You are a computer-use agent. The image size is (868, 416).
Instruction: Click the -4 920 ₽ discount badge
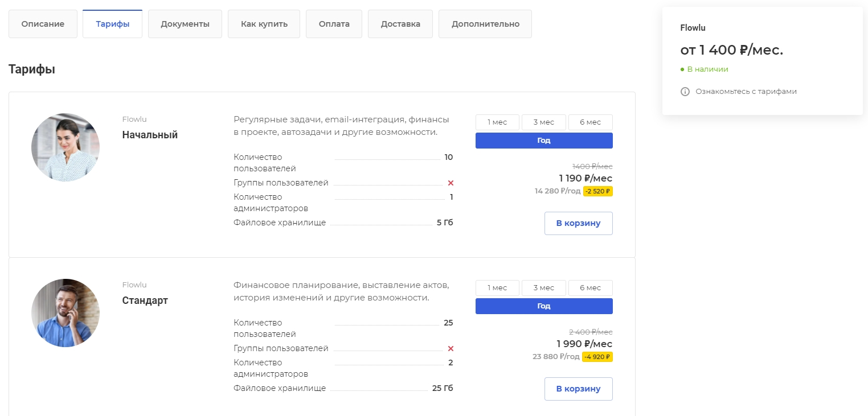pyautogui.click(x=598, y=357)
